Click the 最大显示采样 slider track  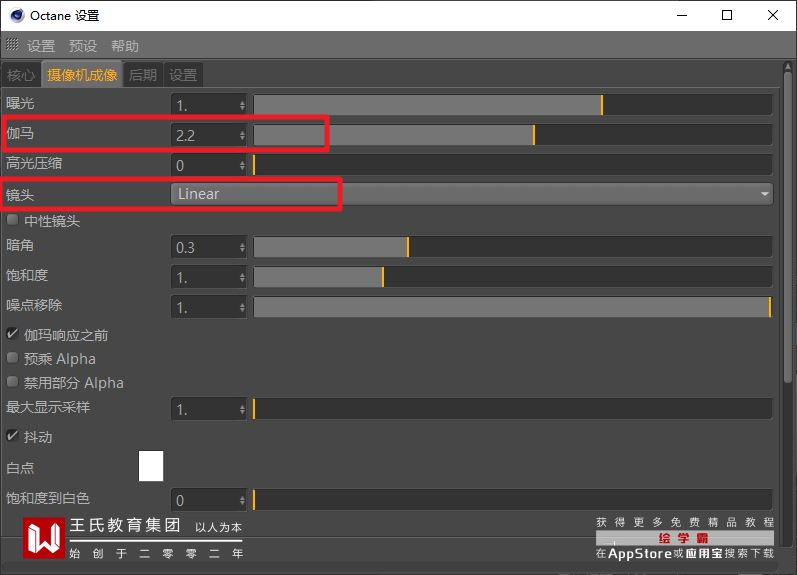pyautogui.click(x=513, y=409)
